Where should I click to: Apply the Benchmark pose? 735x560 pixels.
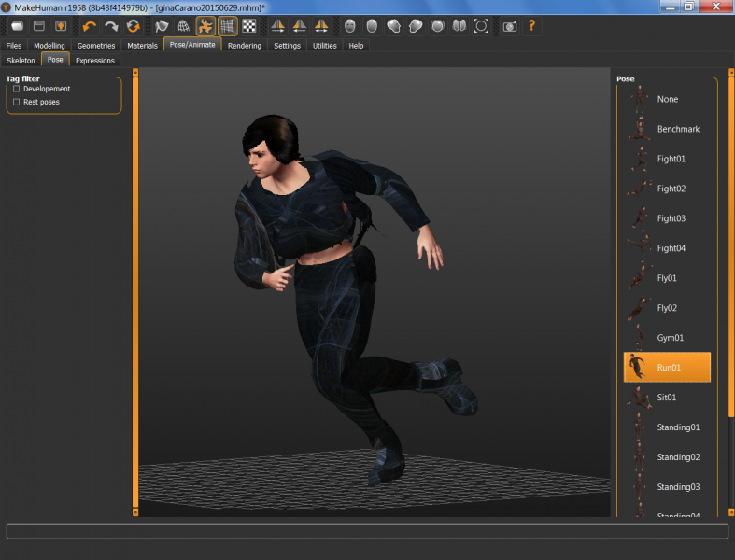[677, 129]
